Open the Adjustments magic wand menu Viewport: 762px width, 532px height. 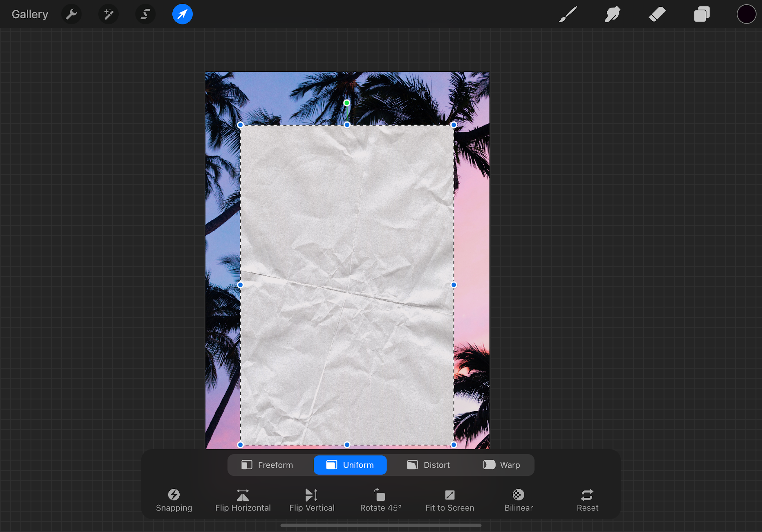tap(108, 14)
